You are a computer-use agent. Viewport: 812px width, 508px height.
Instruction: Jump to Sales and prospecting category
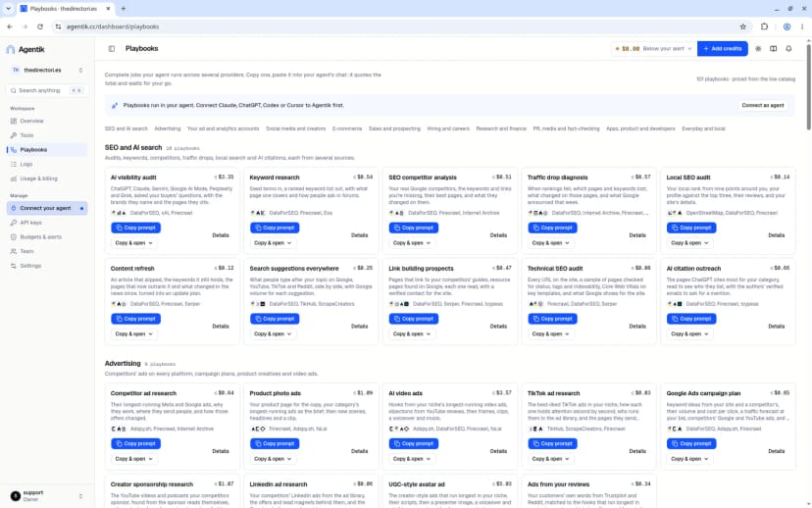click(394, 128)
